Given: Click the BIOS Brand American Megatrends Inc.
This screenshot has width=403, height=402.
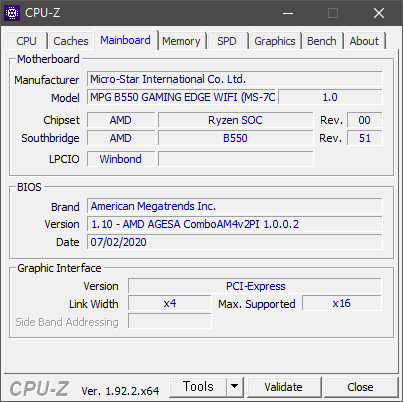Looking at the screenshot, I should click(235, 206).
